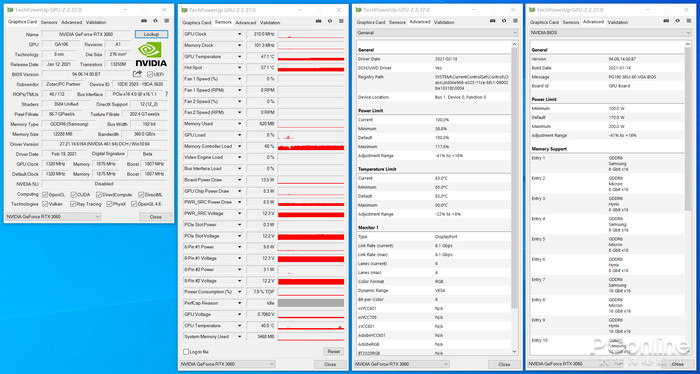This screenshot has width=700, height=374.
Task: Open Validation tab in Sensors window
Action: click(x=270, y=23)
